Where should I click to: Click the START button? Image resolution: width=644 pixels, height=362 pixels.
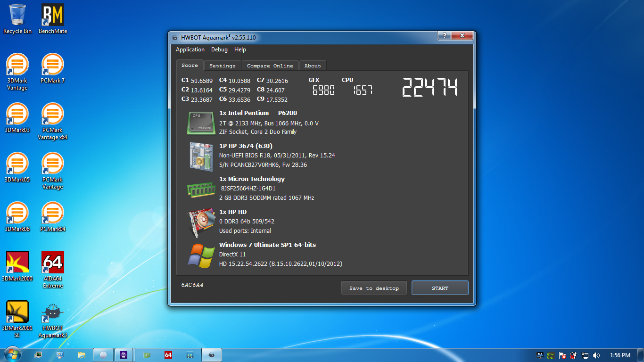(x=440, y=288)
